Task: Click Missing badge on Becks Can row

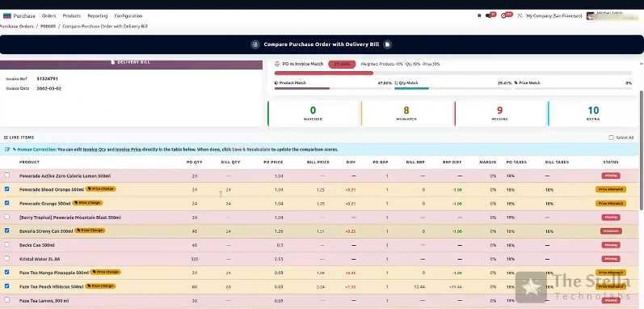Action: pyautogui.click(x=611, y=245)
